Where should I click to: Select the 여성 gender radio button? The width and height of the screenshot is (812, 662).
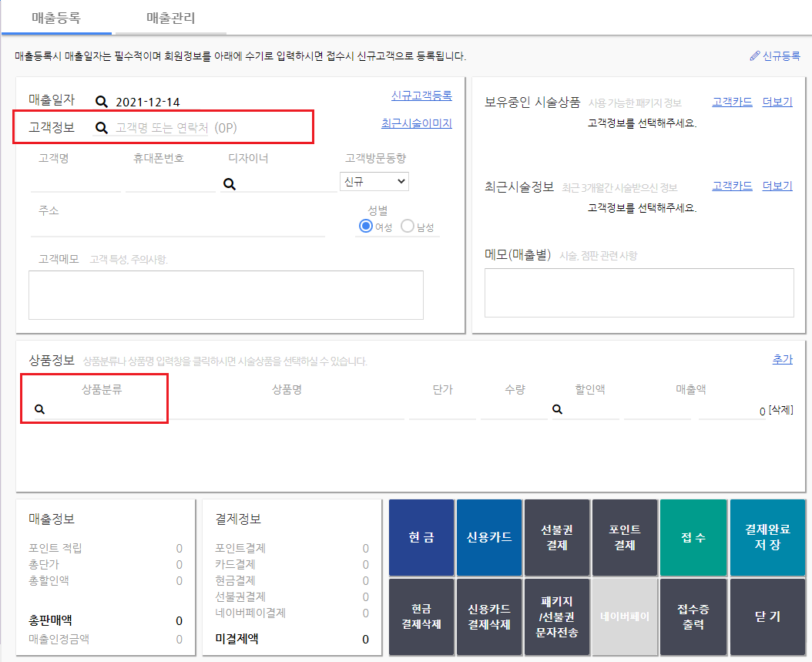pos(366,227)
